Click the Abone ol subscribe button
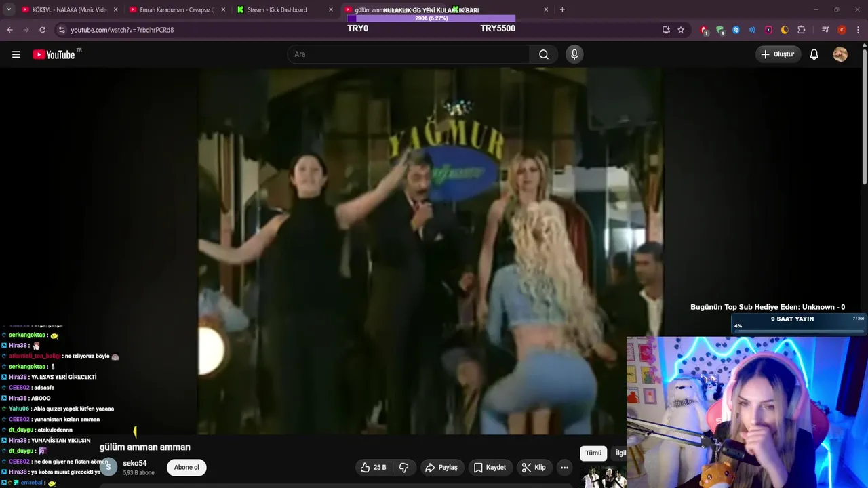Image resolution: width=868 pixels, height=488 pixels. (186, 467)
